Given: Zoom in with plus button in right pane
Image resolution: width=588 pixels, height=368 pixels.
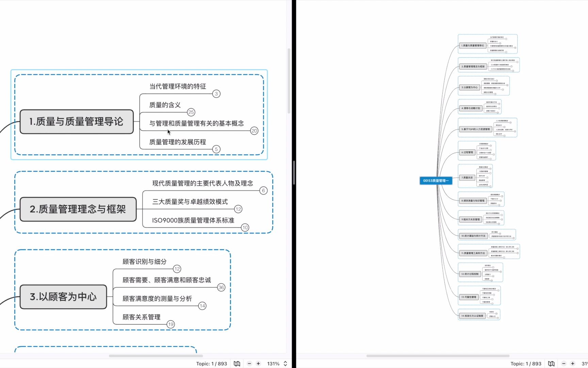Looking at the screenshot, I should (x=573, y=364).
